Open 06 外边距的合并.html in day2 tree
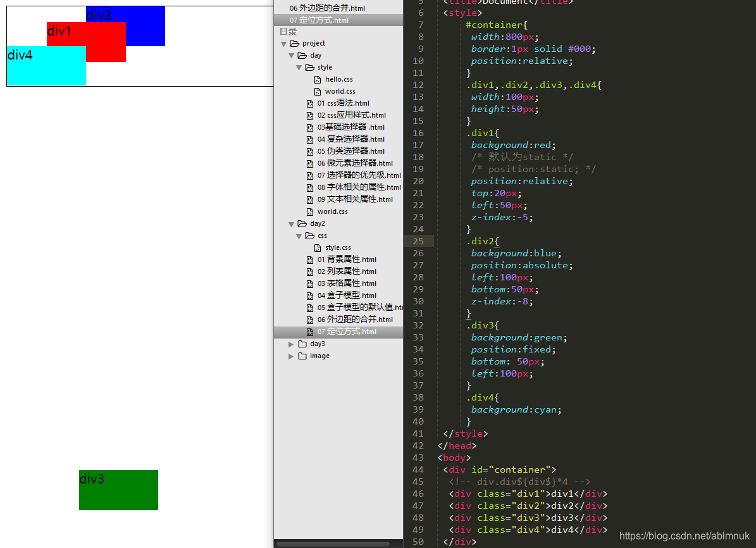The image size is (756, 548). pos(355,320)
